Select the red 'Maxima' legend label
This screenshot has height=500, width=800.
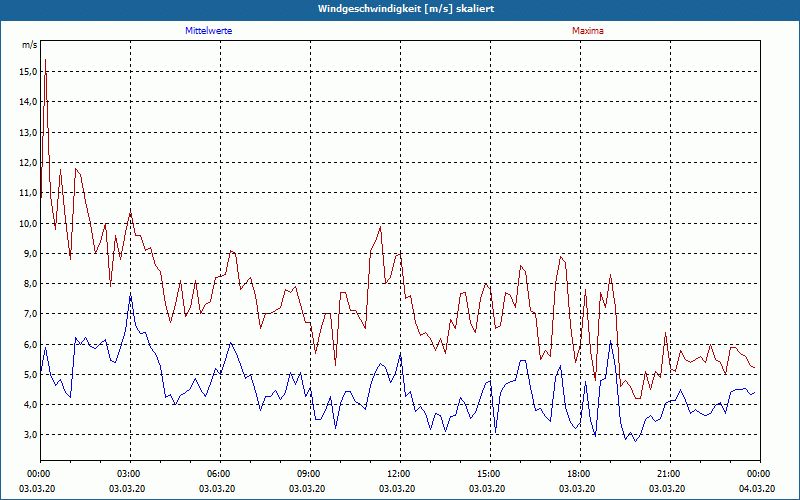(x=588, y=31)
